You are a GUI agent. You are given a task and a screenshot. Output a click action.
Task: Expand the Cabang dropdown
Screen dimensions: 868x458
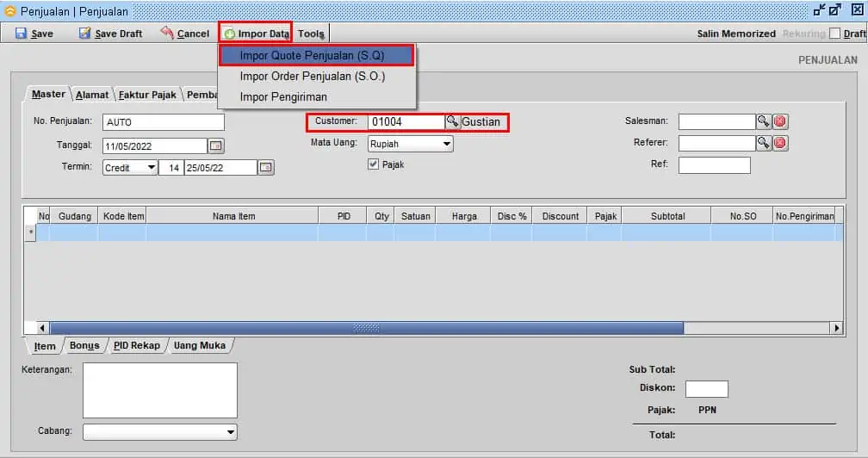tap(231, 431)
